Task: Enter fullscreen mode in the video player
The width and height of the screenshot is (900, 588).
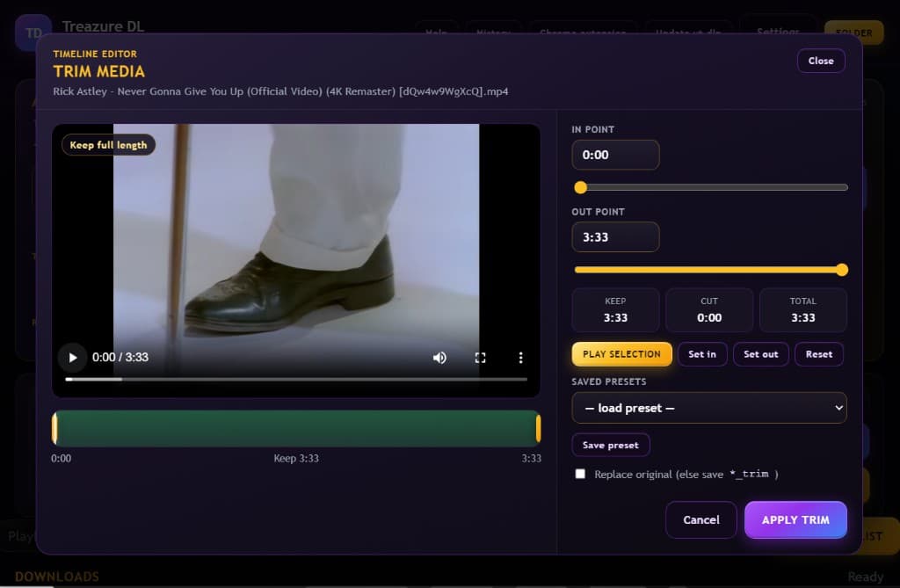Action: (481, 358)
